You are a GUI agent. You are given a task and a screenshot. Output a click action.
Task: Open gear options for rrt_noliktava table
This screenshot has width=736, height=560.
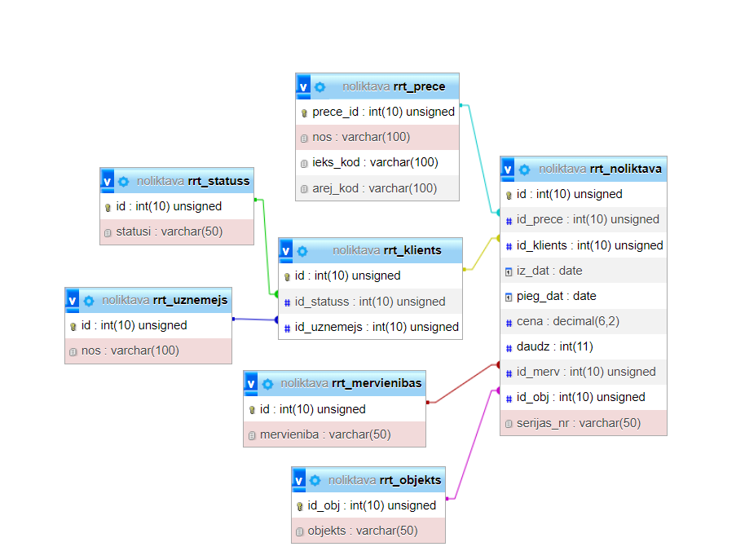tap(524, 170)
